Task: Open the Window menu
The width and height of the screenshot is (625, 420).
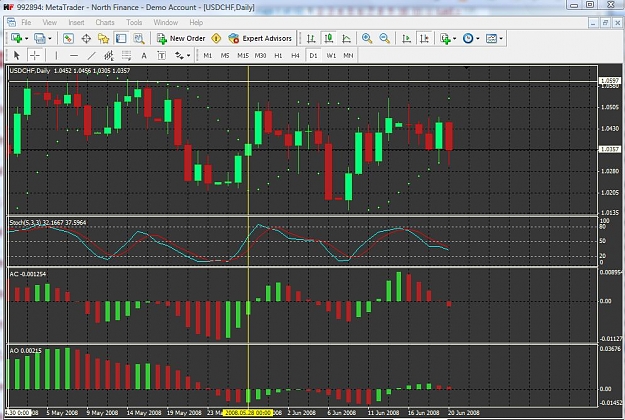Action: click(x=165, y=22)
